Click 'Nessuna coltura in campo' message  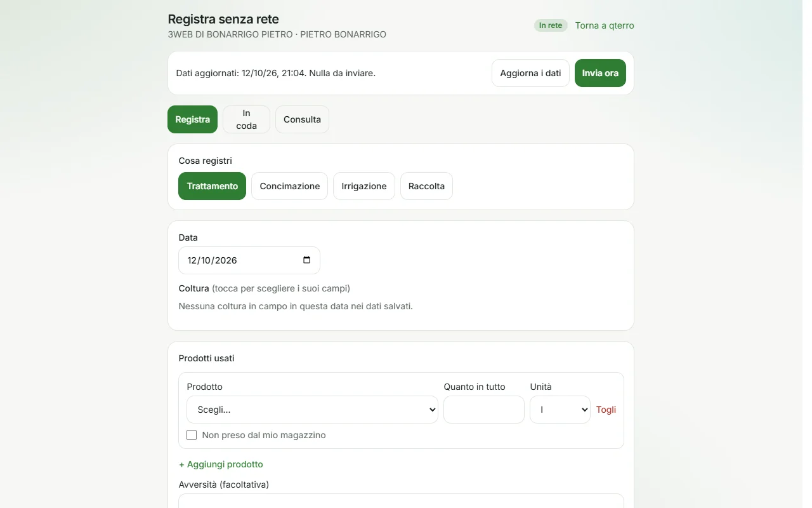coord(296,306)
